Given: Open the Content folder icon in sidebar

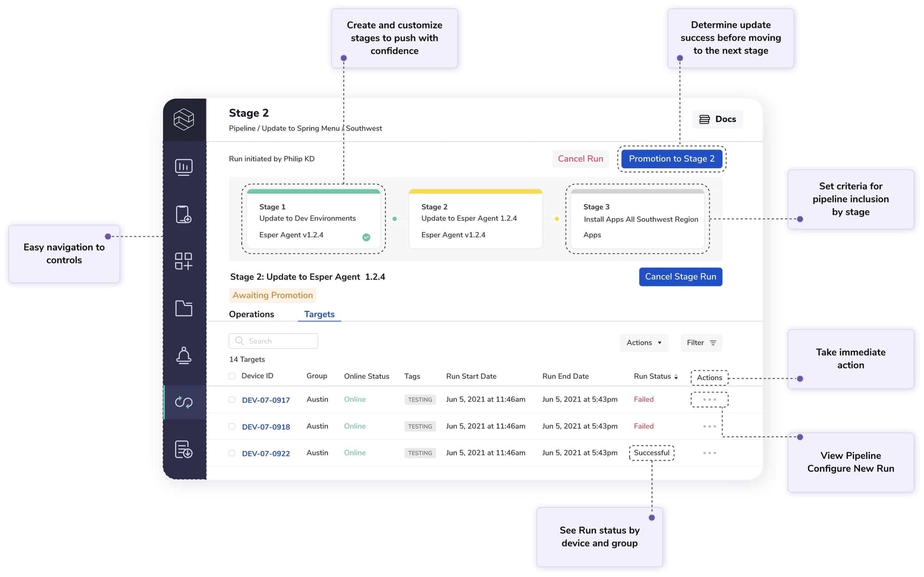Looking at the screenshot, I should coord(184,309).
